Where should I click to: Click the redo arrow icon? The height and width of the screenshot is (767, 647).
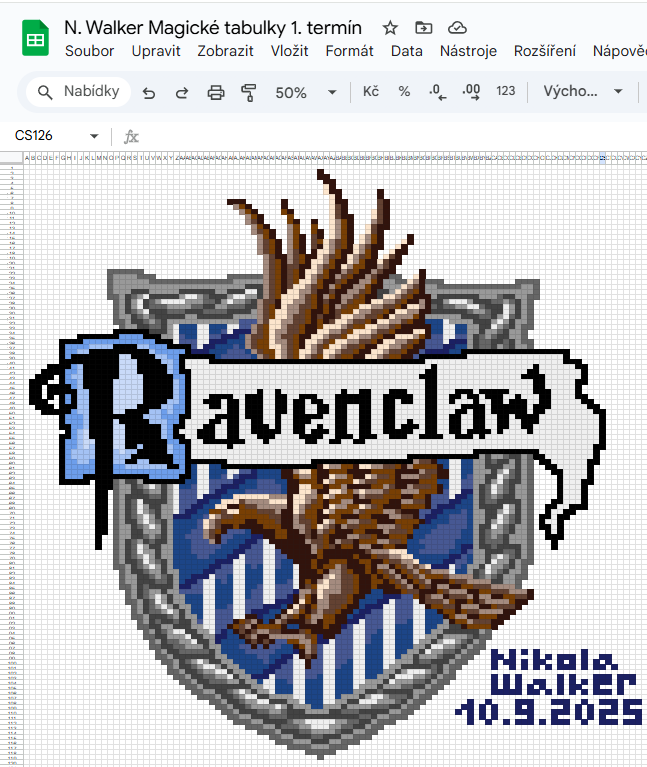[182, 92]
